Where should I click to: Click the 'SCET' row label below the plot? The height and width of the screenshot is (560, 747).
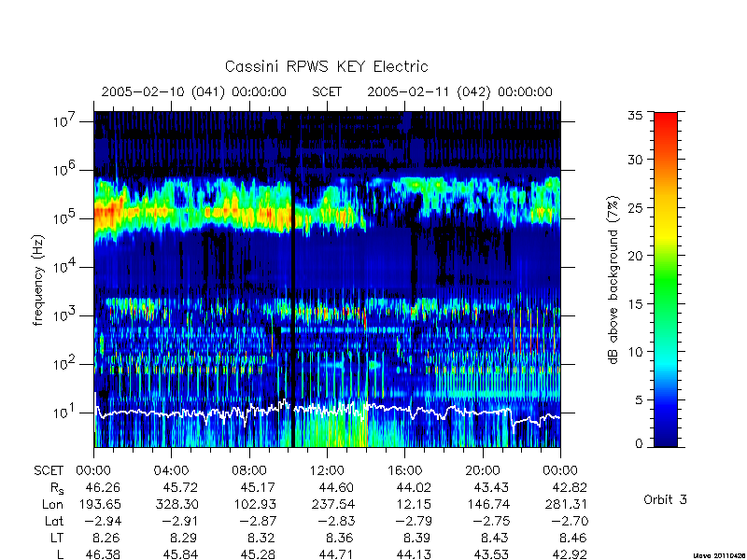coord(49,471)
